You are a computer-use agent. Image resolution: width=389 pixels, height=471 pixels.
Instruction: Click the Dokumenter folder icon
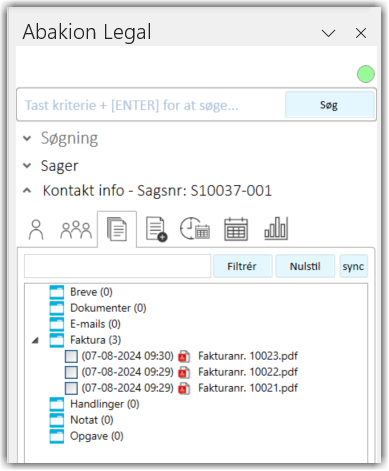pos(57,308)
